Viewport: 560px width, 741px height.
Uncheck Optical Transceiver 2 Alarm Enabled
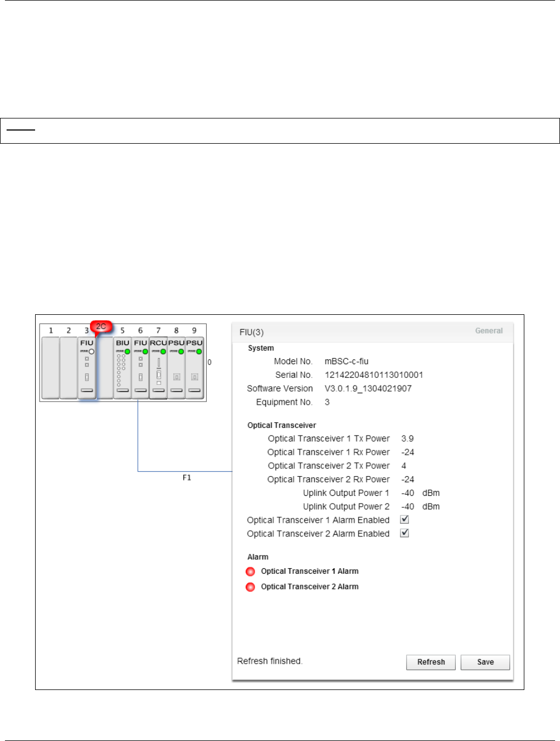click(405, 533)
